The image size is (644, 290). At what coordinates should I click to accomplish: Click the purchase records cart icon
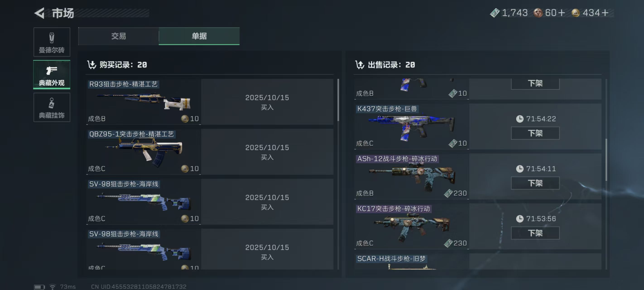tap(91, 65)
